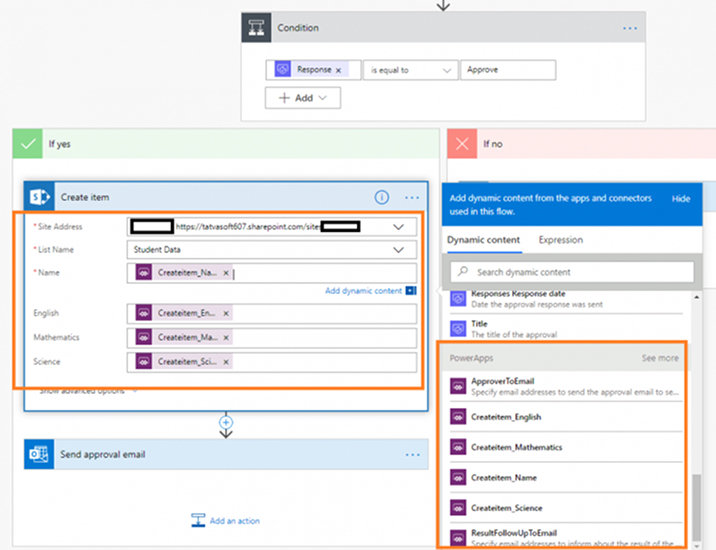Insert a step with the plus connector
The width and height of the screenshot is (716, 550).
click(226, 422)
